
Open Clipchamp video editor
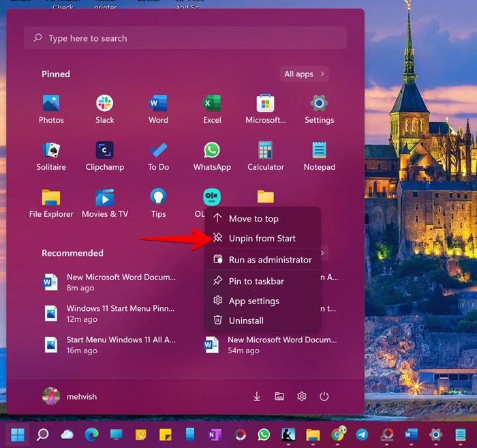tap(105, 156)
